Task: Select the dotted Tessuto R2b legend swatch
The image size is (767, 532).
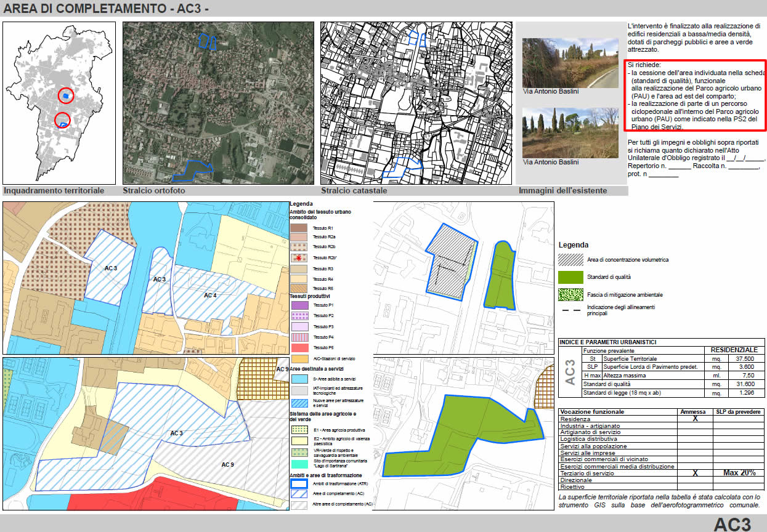Action: [299, 247]
